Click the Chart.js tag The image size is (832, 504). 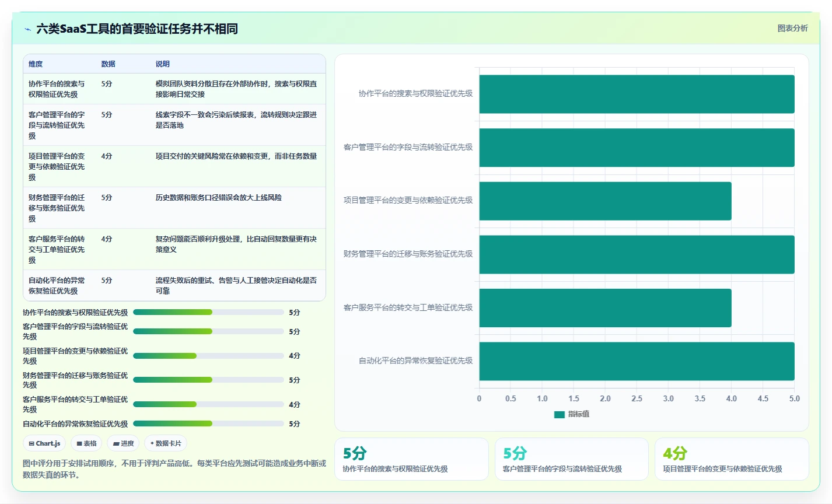point(45,443)
